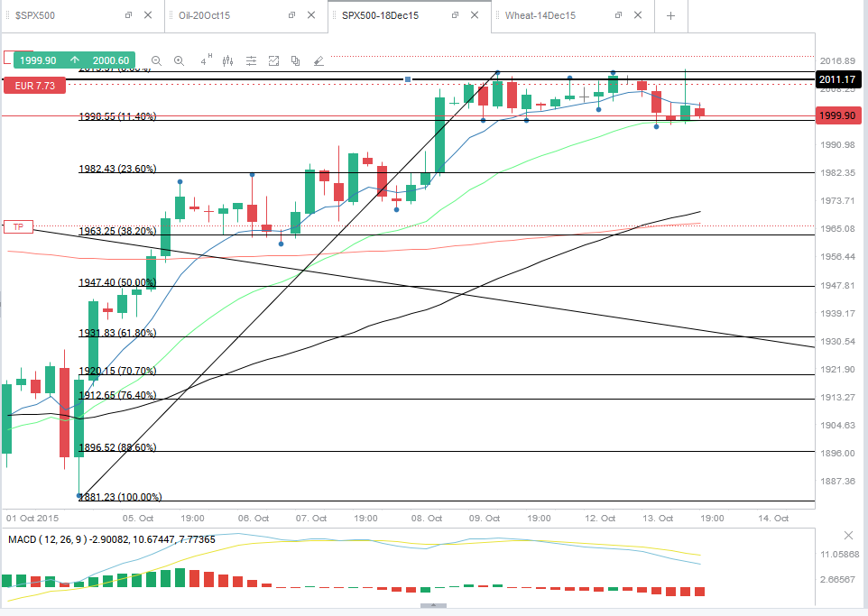The width and height of the screenshot is (868, 616).
Task: Select the drawing pencil tool
Action: click(319, 61)
